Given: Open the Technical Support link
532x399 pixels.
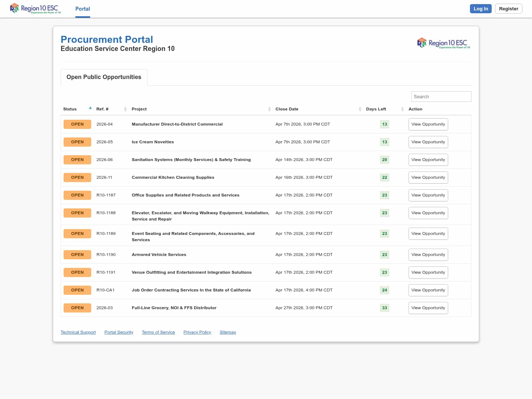Looking at the screenshot, I should click(x=78, y=332).
